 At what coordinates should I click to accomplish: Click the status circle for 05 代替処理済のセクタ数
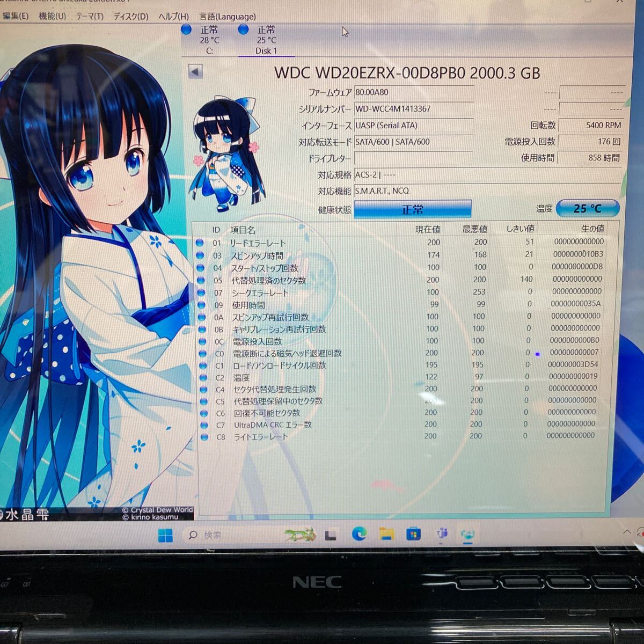click(201, 280)
